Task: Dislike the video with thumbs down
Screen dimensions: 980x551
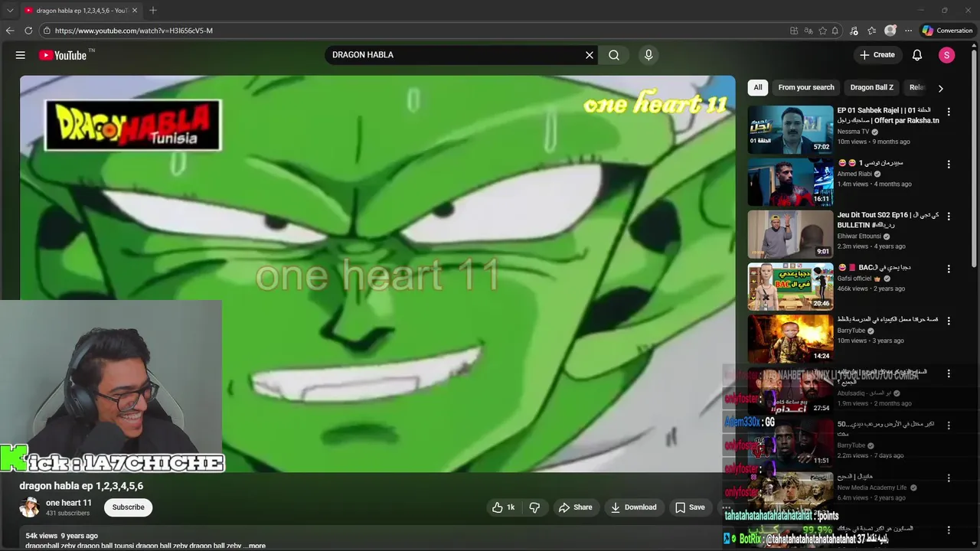Action: click(535, 507)
